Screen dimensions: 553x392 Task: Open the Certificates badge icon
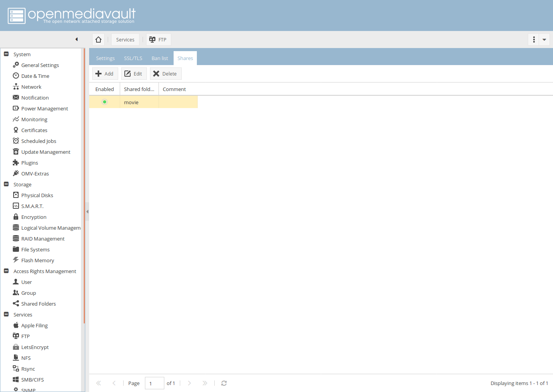point(16,130)
